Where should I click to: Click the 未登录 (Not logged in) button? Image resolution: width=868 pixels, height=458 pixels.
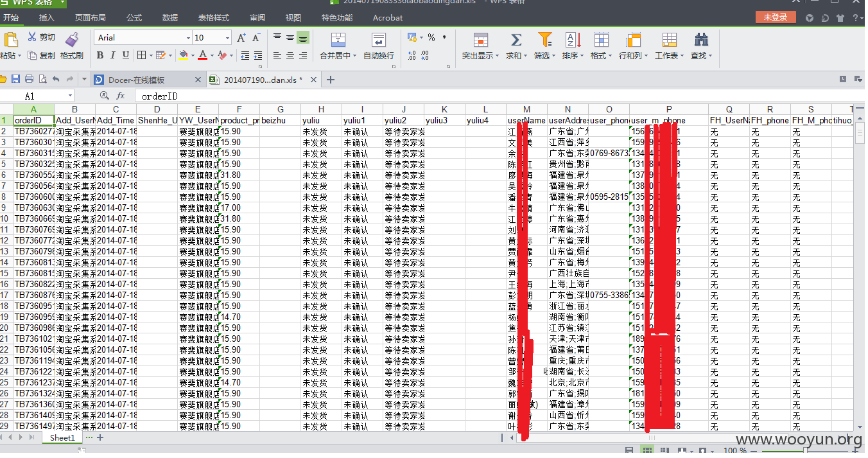[x=776, y=17]
